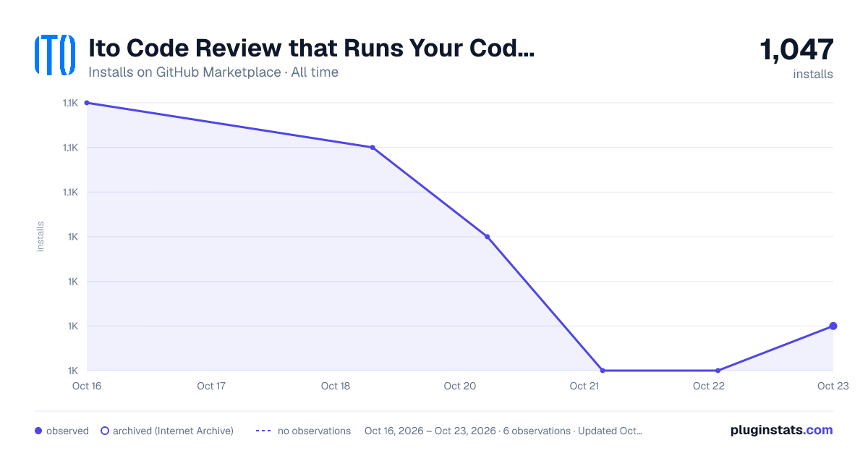Click the data point just after Oct 20

click(x=487, y=237)
